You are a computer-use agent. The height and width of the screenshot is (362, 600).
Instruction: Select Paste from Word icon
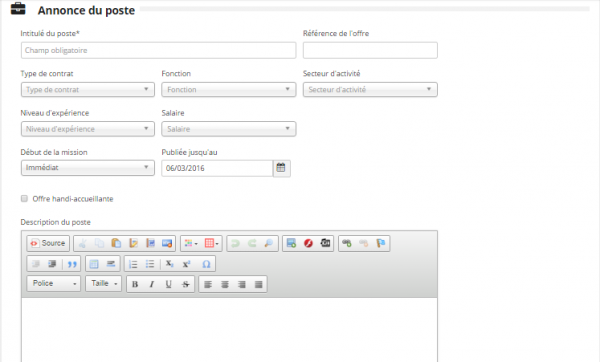click(x=150, y=243)
